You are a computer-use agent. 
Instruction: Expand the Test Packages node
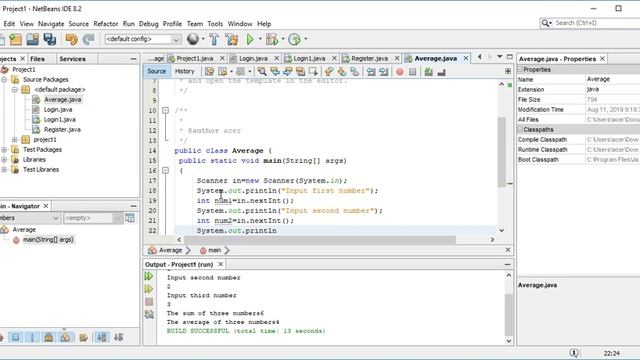point(4,150)
